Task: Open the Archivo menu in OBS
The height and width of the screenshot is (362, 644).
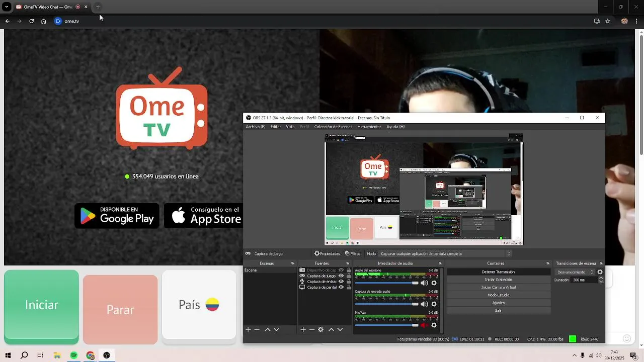Action: click(255, 127)
